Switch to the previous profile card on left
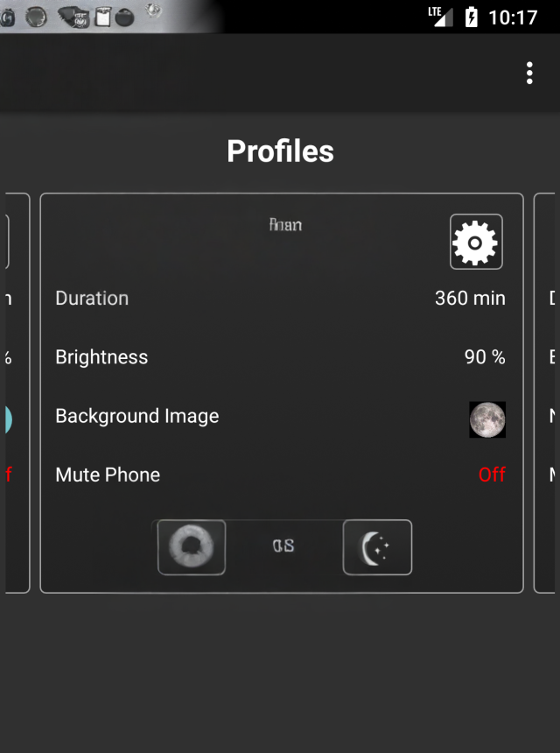The image size is (560, 753). 16,392
